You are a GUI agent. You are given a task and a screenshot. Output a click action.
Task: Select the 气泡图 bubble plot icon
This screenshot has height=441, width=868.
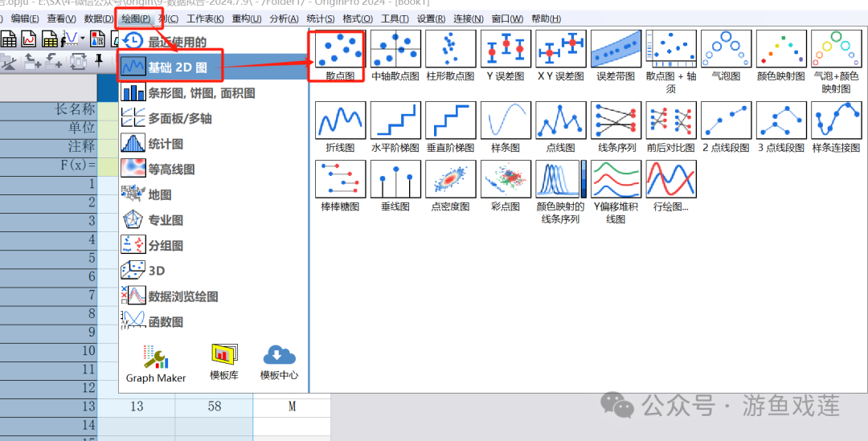pyautogui.click(x=726, y=49)
